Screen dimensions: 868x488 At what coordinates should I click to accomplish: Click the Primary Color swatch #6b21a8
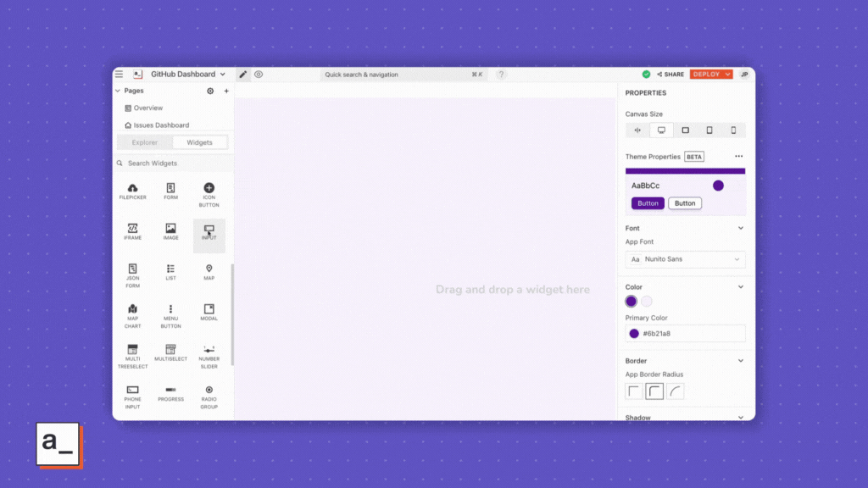pyautogui.click(x=634, y=334)
